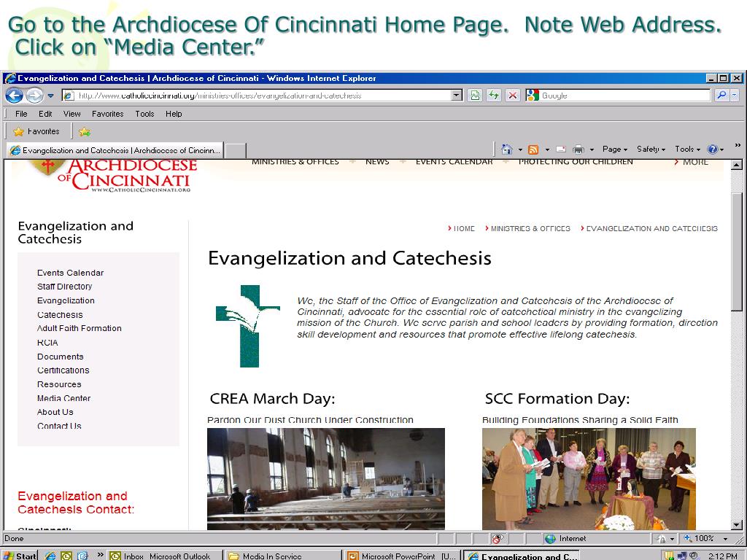Open the search provider dropdown arrow
This screenshot has height=560, width=747.
pos(735,96)
